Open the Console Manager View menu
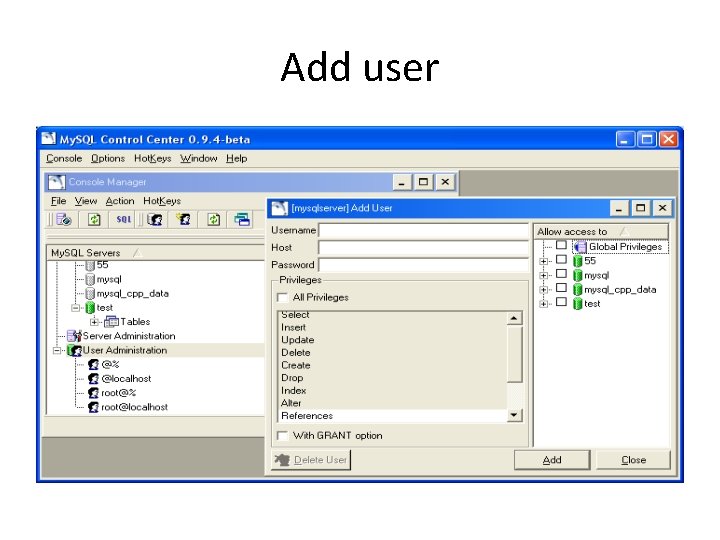 [86, 201]
